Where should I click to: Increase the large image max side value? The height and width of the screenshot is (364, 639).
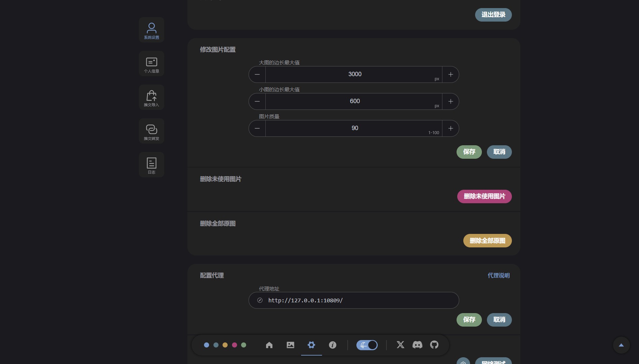click(451, 74)
